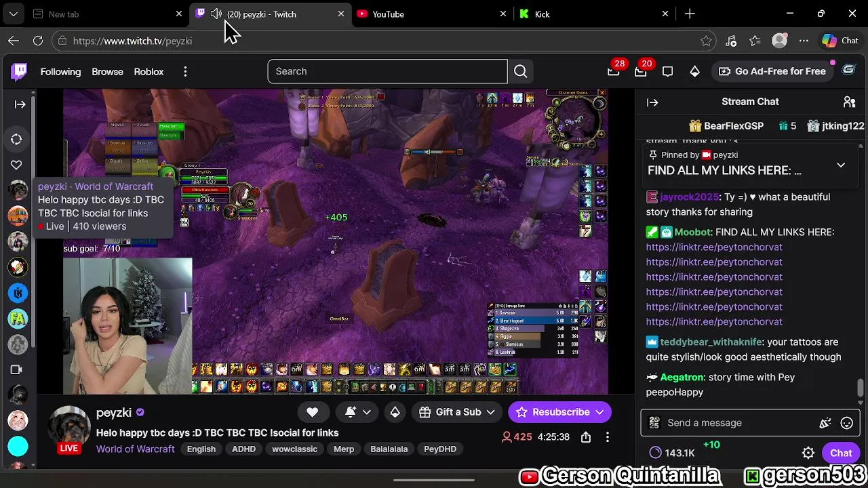This screenshot has width=868, height=488.
Task: Open Aegatron chat username
Action: click(x=682, y=378)
